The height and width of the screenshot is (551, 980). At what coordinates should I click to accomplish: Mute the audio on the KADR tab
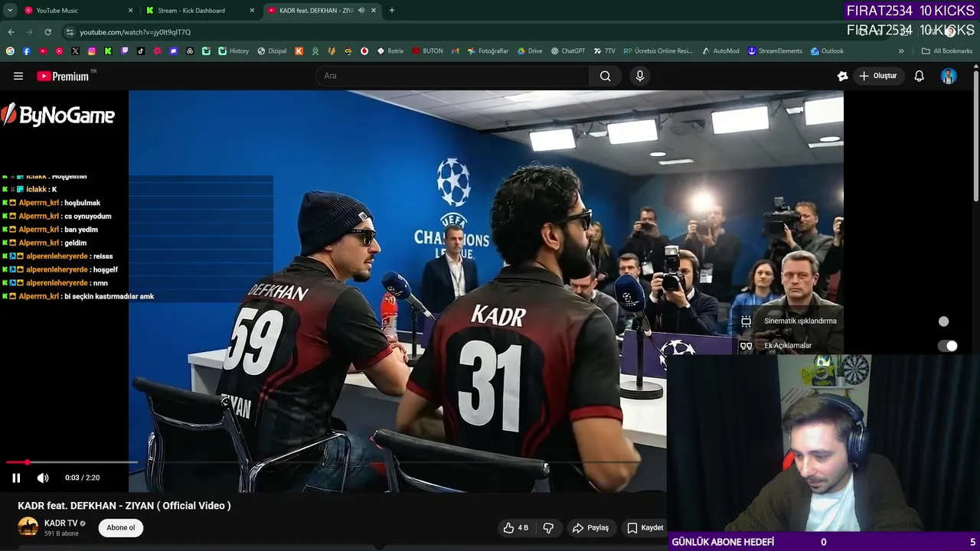click(x=361, y=11)
